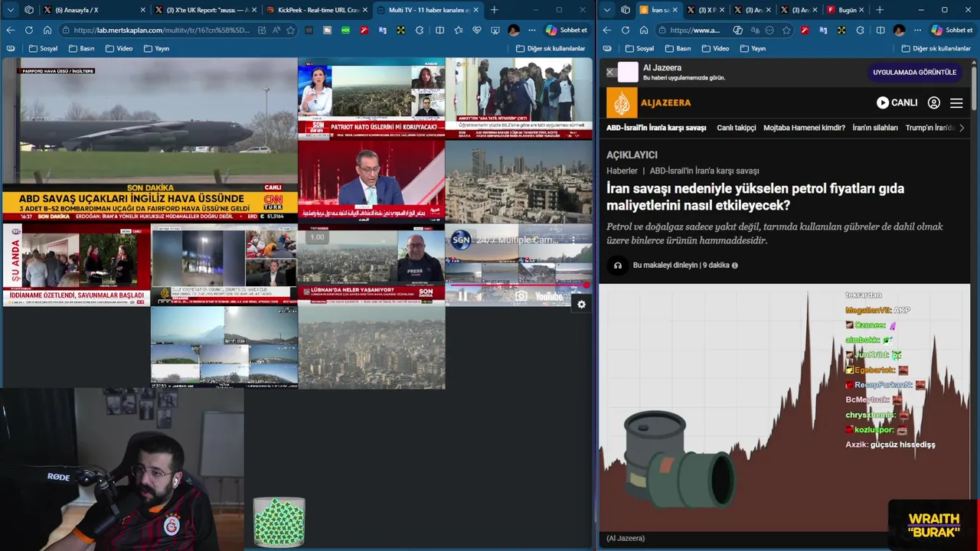Favorite the Multi TV page with star

click(x=290, y=30)
